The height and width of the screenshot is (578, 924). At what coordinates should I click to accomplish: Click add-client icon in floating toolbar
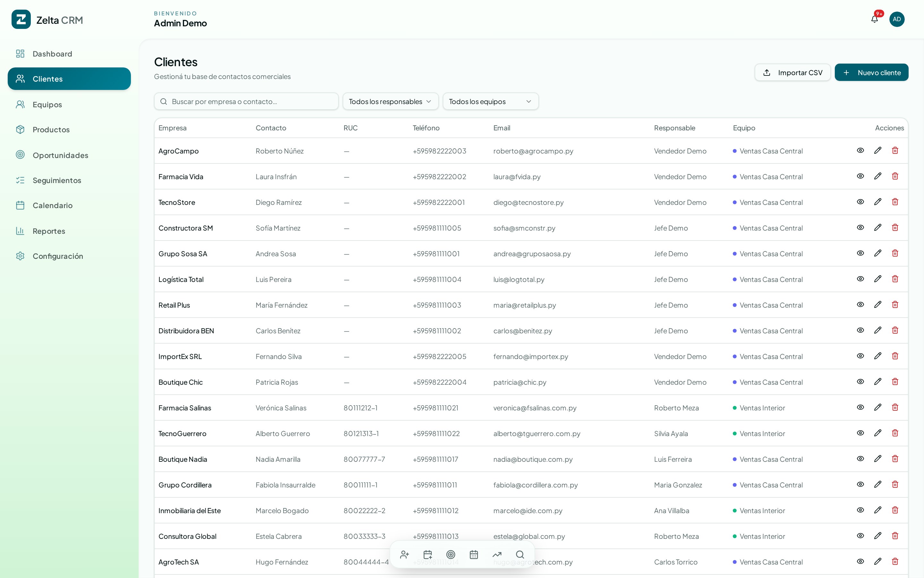[x=405, y=555]
